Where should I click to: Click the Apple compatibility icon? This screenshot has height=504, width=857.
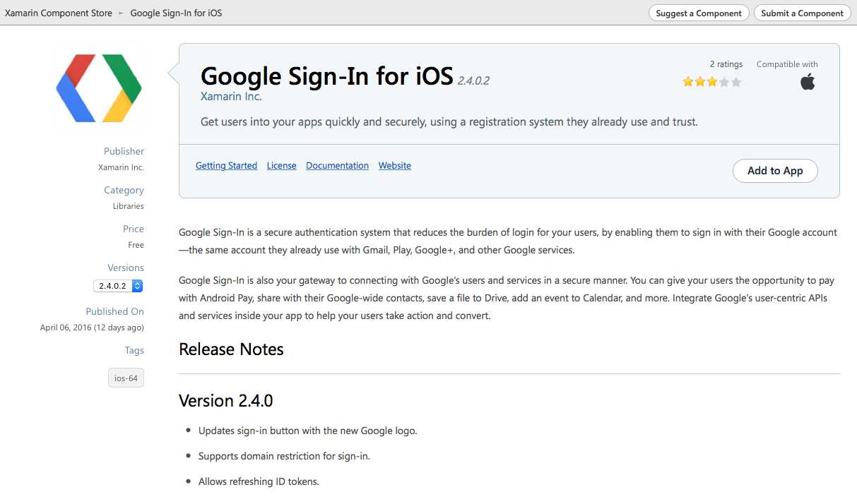807,82
